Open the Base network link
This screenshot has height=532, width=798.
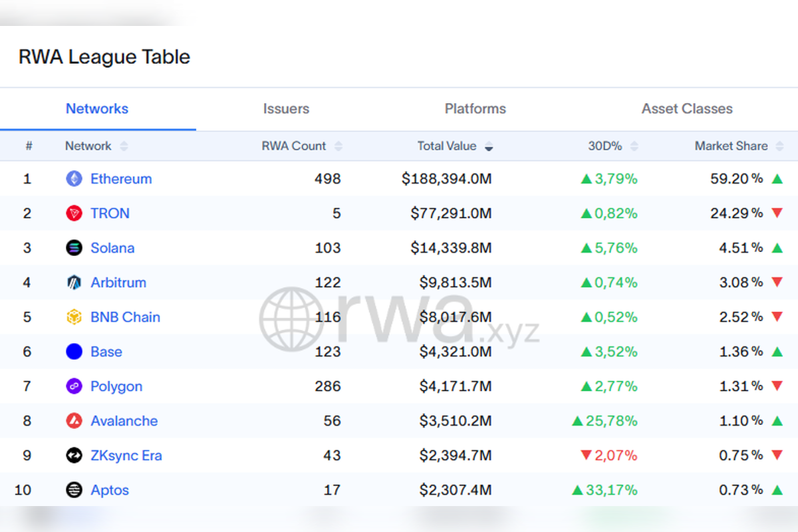pyautogui.click(x=106, y=352)
